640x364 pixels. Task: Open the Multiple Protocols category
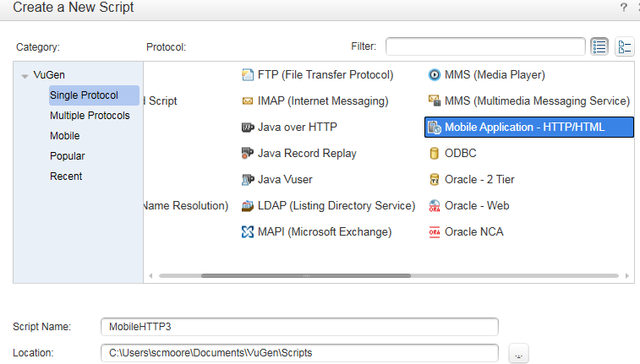click(90, 116)
